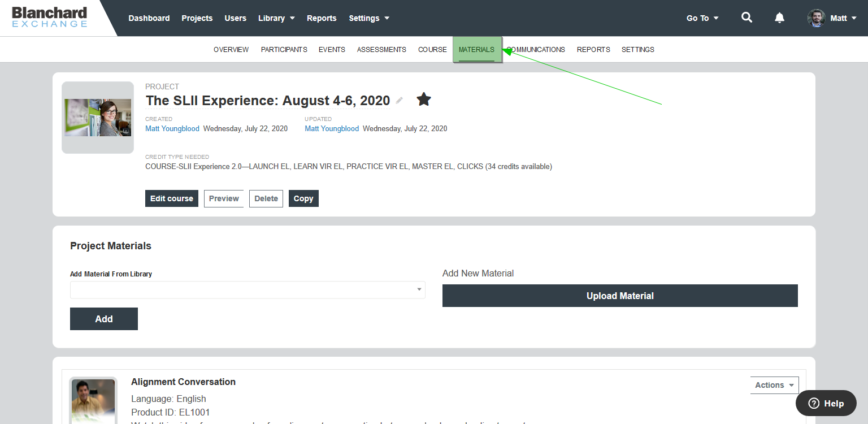The width and height of the screenshot is (868, 424).
Task: Open Reports in top navigation bar
Action: [x=322, y=18]
